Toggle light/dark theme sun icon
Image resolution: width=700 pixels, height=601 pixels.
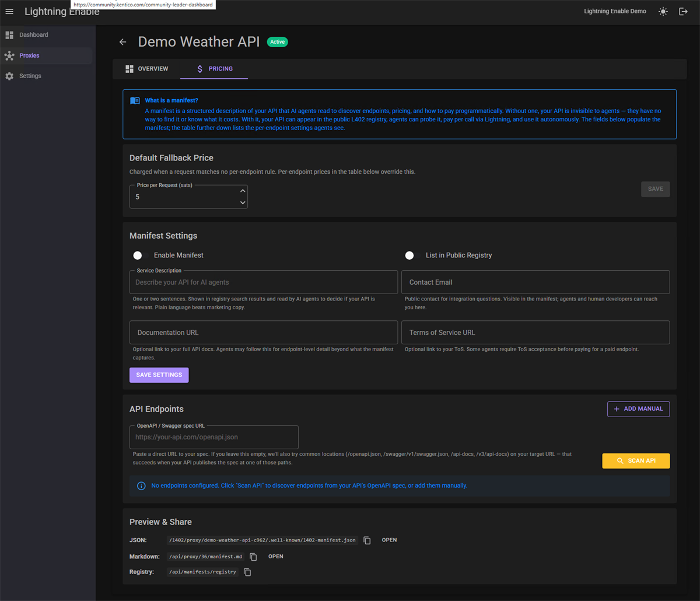[x=663, y=12]
